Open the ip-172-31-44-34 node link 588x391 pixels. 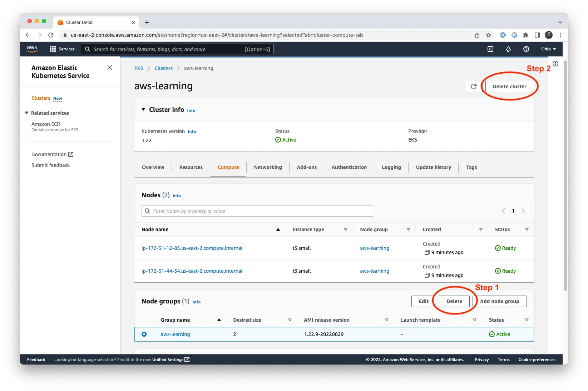[x=192, y=271]
